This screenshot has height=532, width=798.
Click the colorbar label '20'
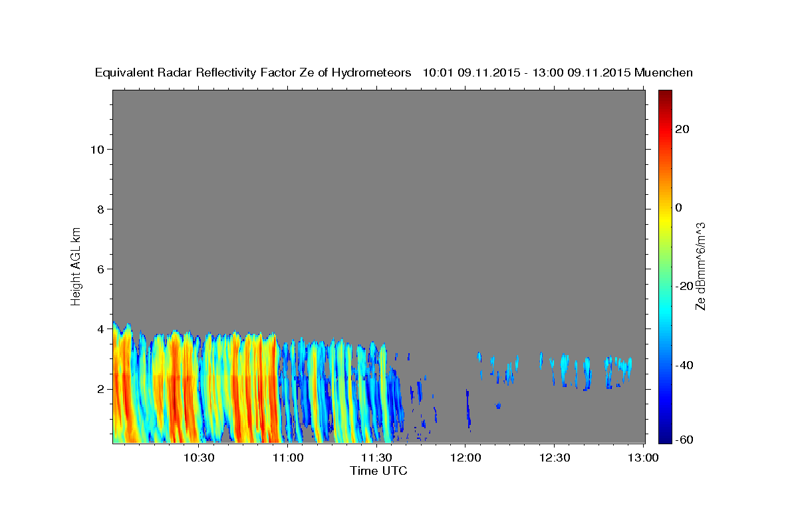pyautogui.click(x=682, y=129)
